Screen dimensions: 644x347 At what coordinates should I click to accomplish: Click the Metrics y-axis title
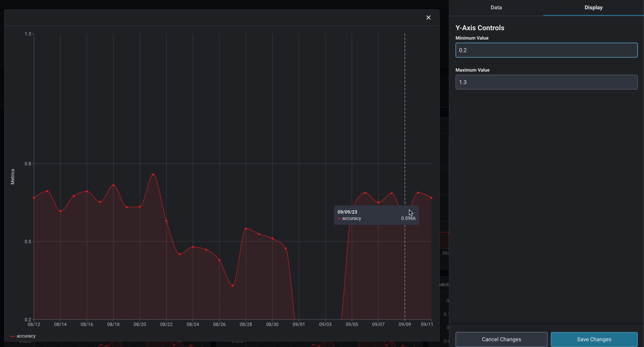[x=13, y=177]
